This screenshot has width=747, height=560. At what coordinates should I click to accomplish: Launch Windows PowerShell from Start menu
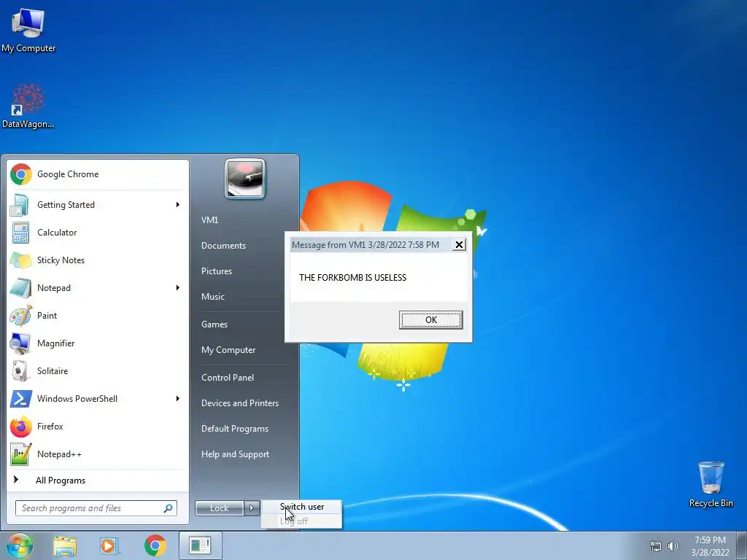[98, 399]
